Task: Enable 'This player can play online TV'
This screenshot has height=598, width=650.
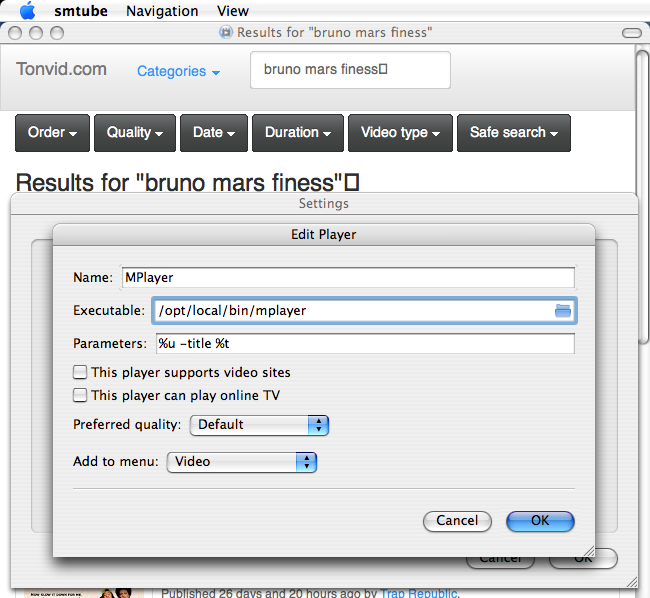Action: 80,395
